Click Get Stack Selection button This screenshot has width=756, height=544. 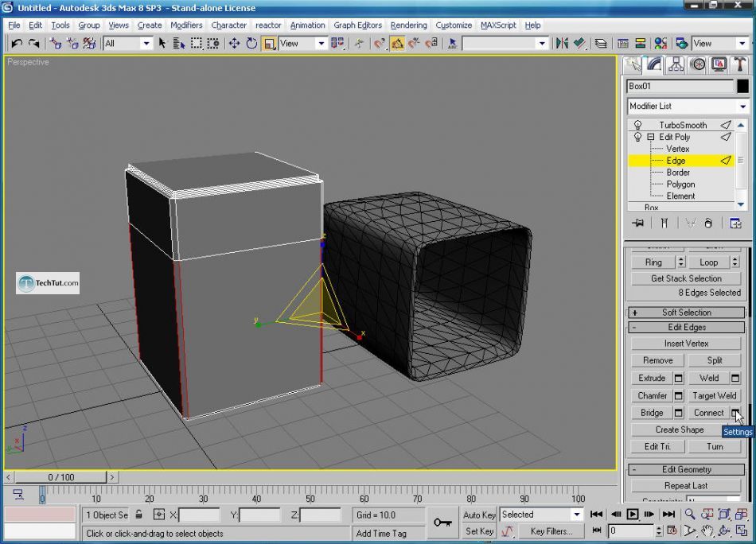(x=686, y=278)
